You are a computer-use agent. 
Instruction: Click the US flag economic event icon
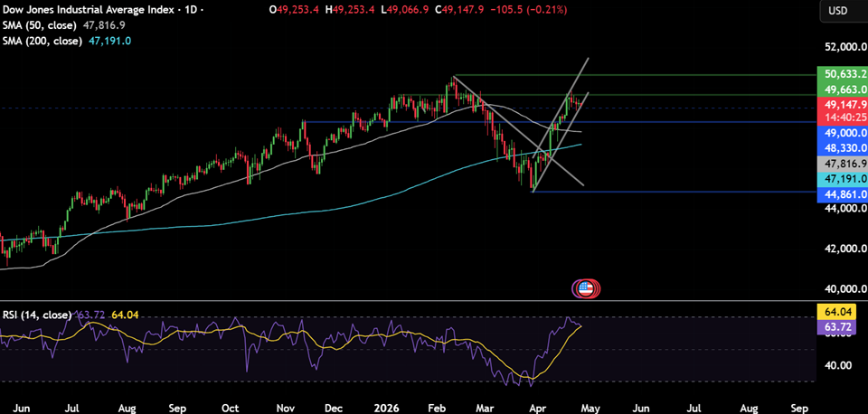pos(587,288)
